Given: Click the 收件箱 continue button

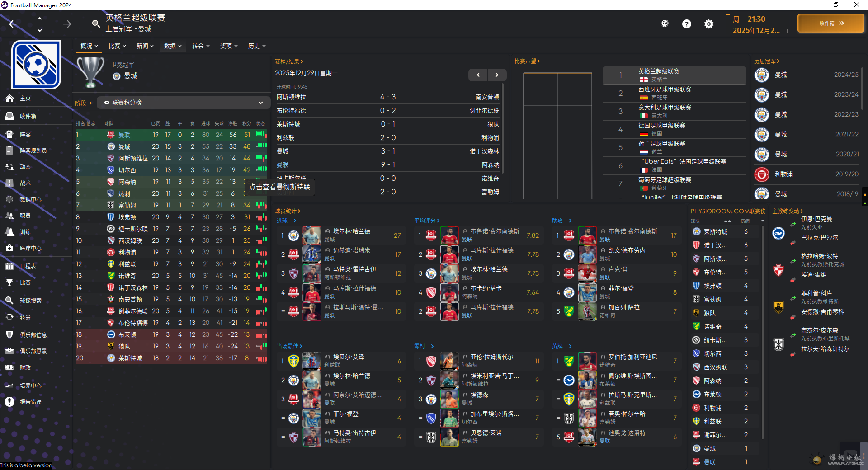Looking at the screenshot, I should (831, 23).
